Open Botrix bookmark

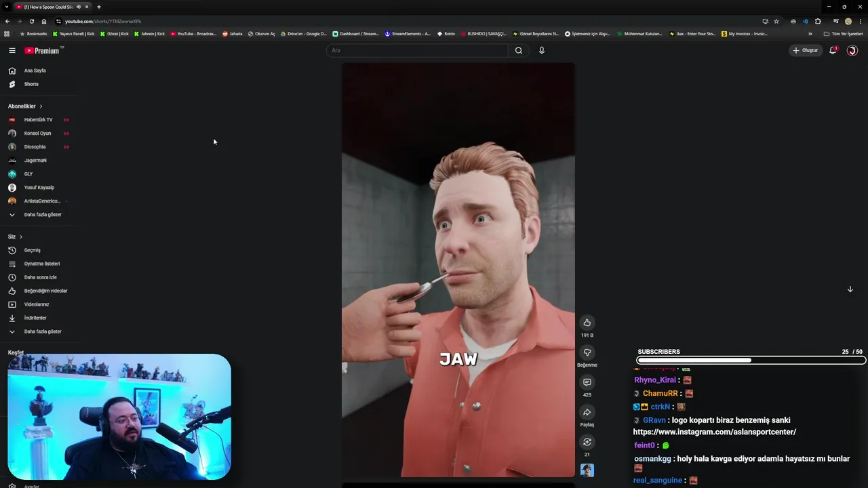tap(446, 34)
